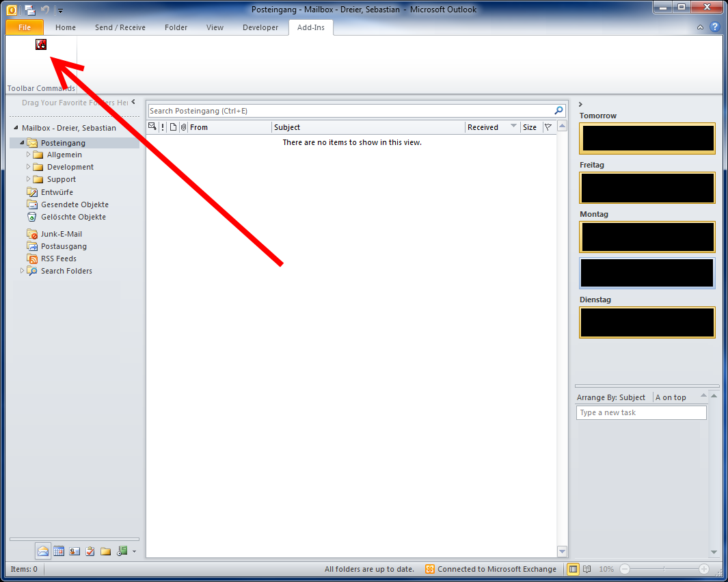Click the Outlook Help question mark icon
Image resolution: width=728 pixels, height=582 pixels.
(x=714, y=27)
